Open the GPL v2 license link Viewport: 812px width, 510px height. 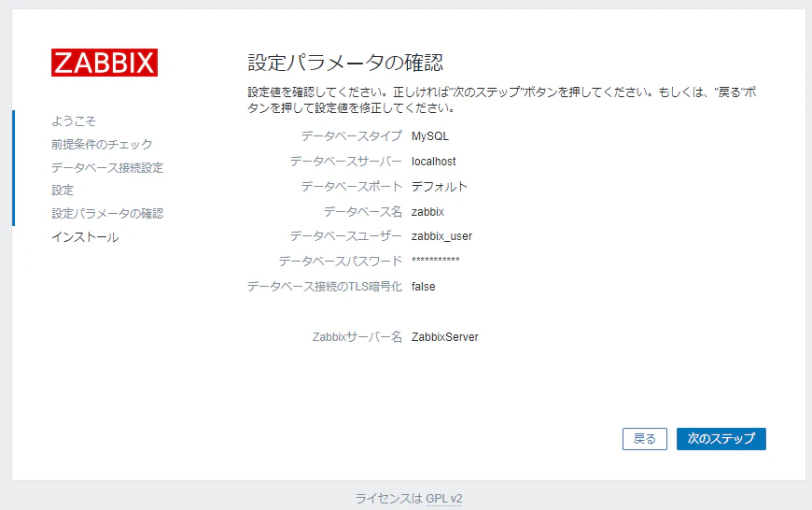click(444, 499)
